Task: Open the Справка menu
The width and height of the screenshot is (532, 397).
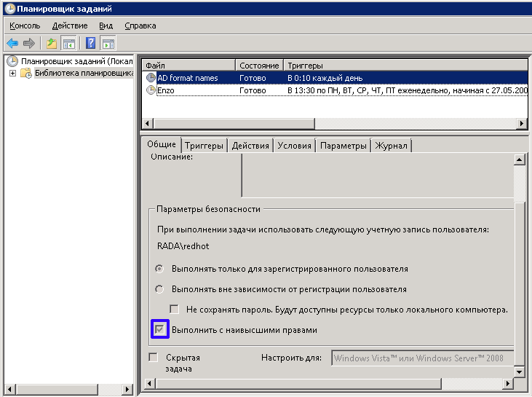Action: [x=140, y=25]
